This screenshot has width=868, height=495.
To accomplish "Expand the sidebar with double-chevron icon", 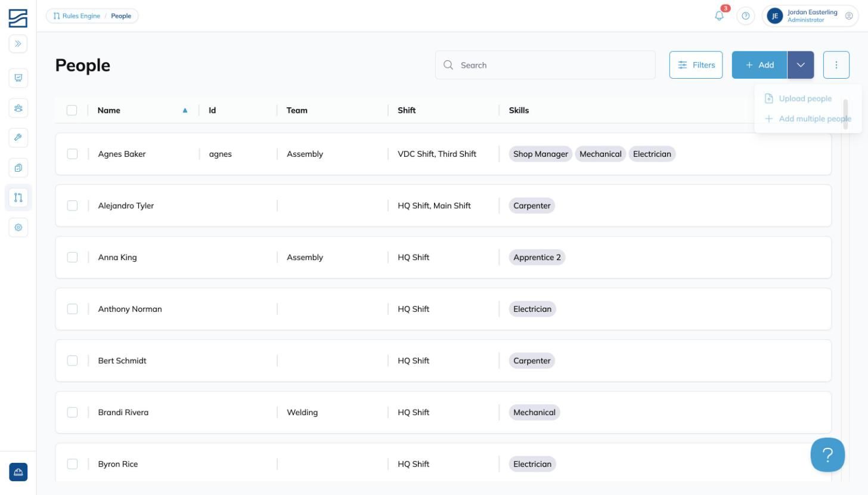I will point(18,44).
